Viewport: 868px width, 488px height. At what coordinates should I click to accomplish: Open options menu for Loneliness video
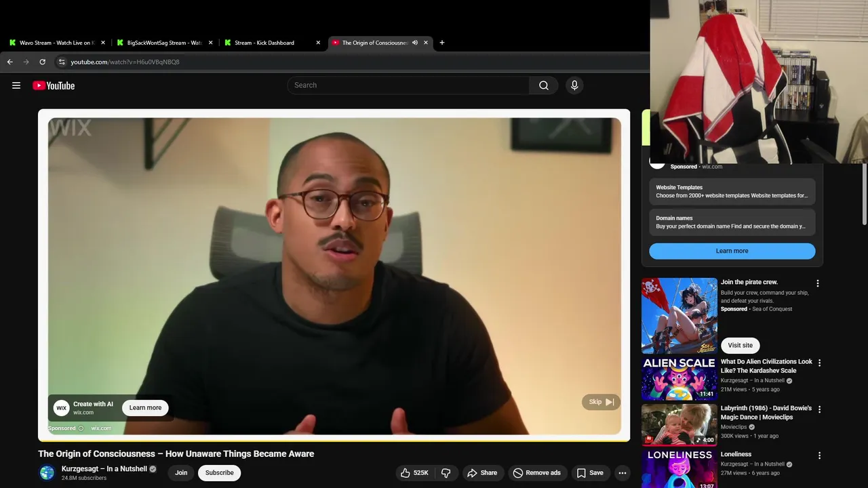(x=819, y=455)
